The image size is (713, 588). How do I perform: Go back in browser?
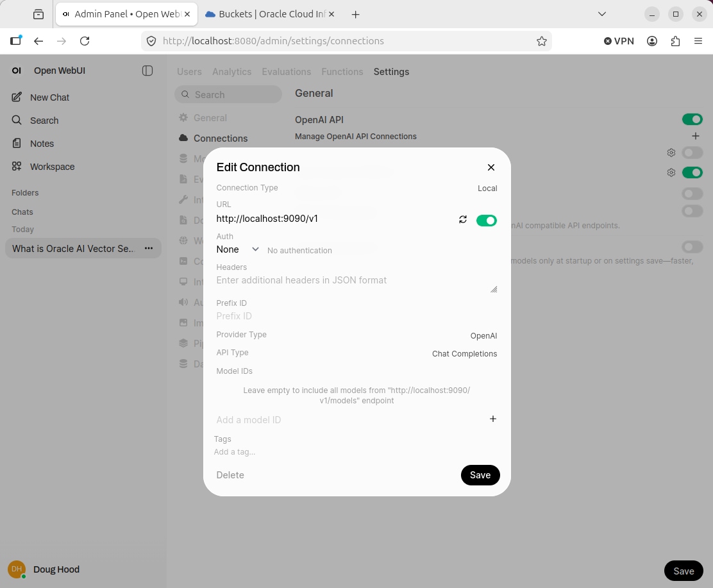(38, 41)
